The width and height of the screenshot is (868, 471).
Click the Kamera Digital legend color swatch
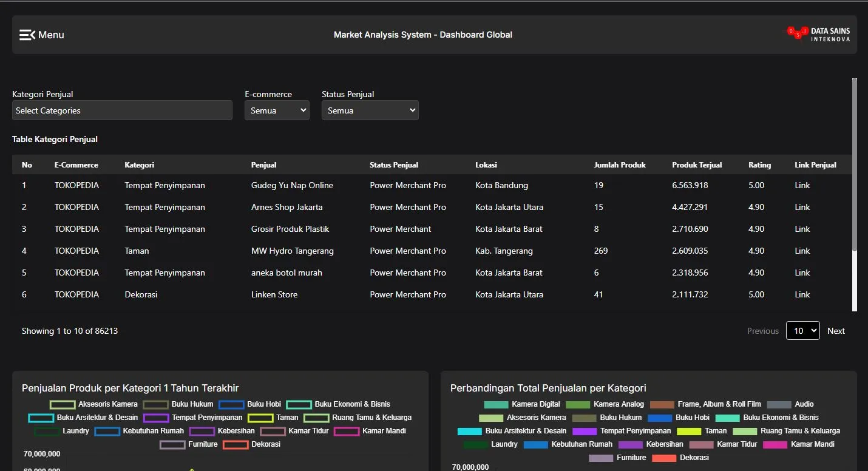pos(496,404)
